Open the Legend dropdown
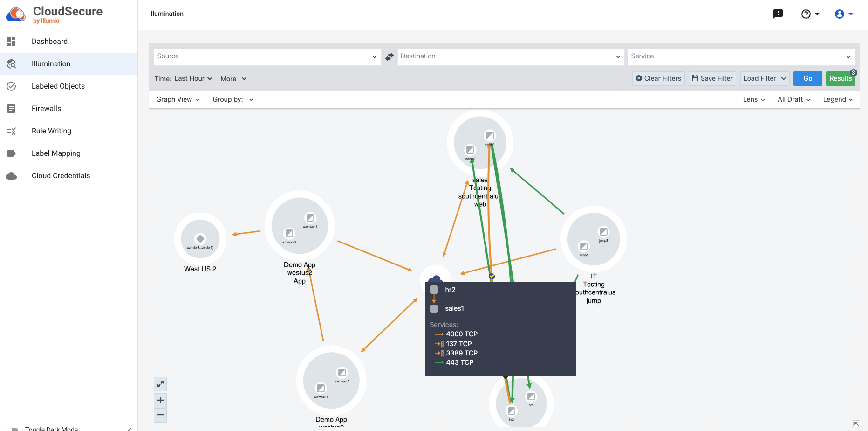The image size is (868, 431). click(x=837, y=99)
